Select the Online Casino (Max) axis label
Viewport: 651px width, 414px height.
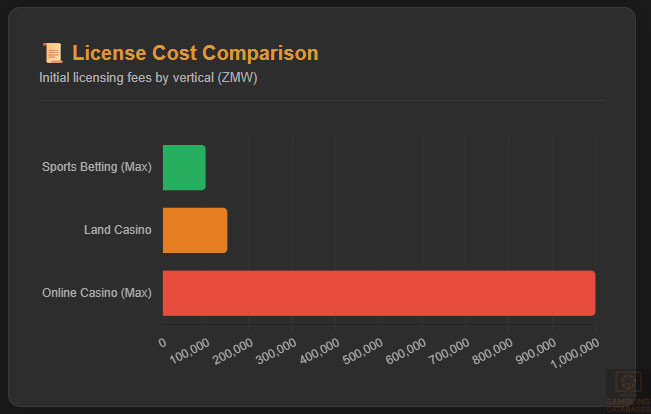pyautogui.click(x=97, y=293)
